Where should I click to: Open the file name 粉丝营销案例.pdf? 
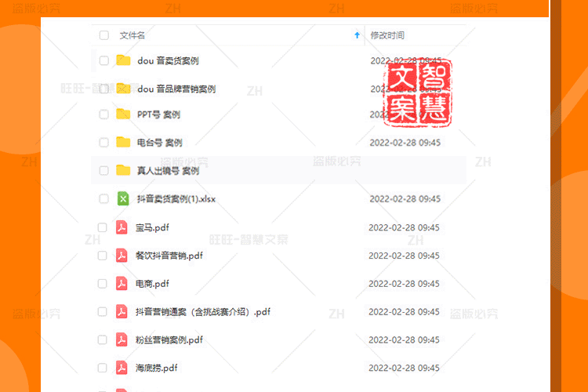[x=169, y=340]
